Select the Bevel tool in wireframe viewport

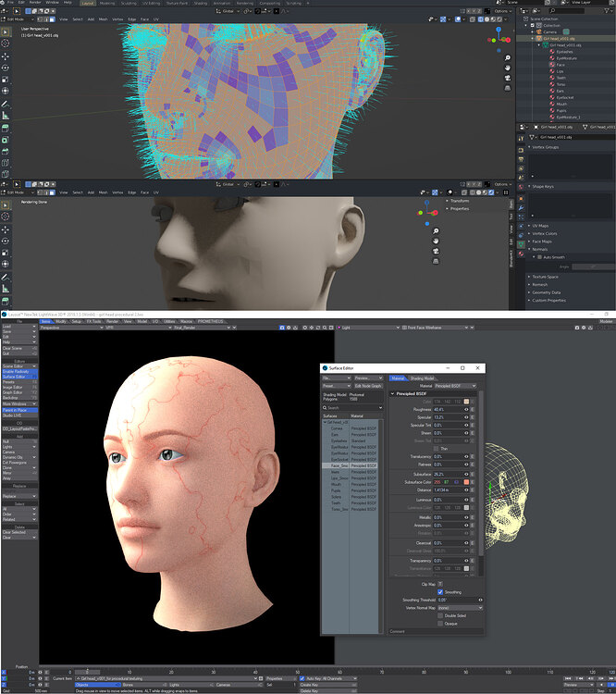6,152
